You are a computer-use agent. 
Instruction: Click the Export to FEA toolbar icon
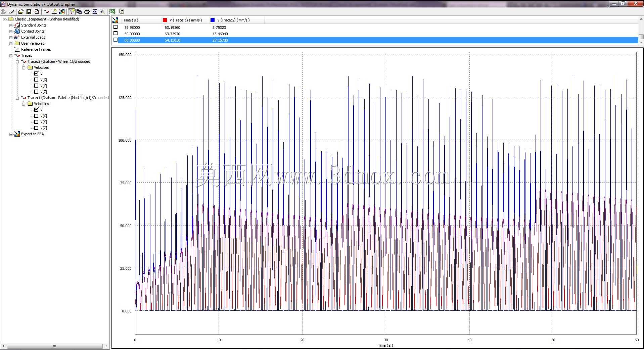click(62, 11)
